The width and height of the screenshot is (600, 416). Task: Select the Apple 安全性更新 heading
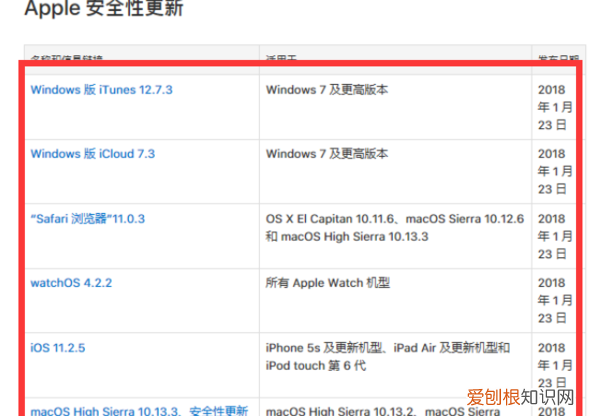coord(104,8)
